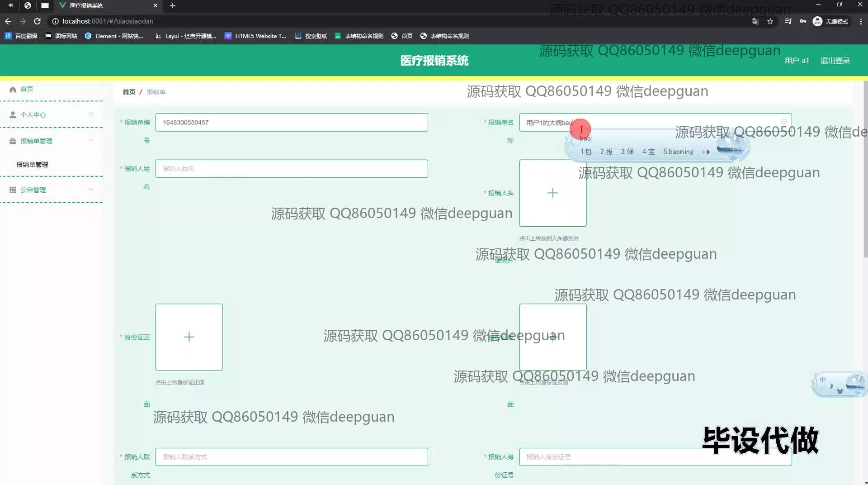Screen dimensions: 868x485
Task: Click the 公告管理 chevron arrow
Action: click(91, 189)
